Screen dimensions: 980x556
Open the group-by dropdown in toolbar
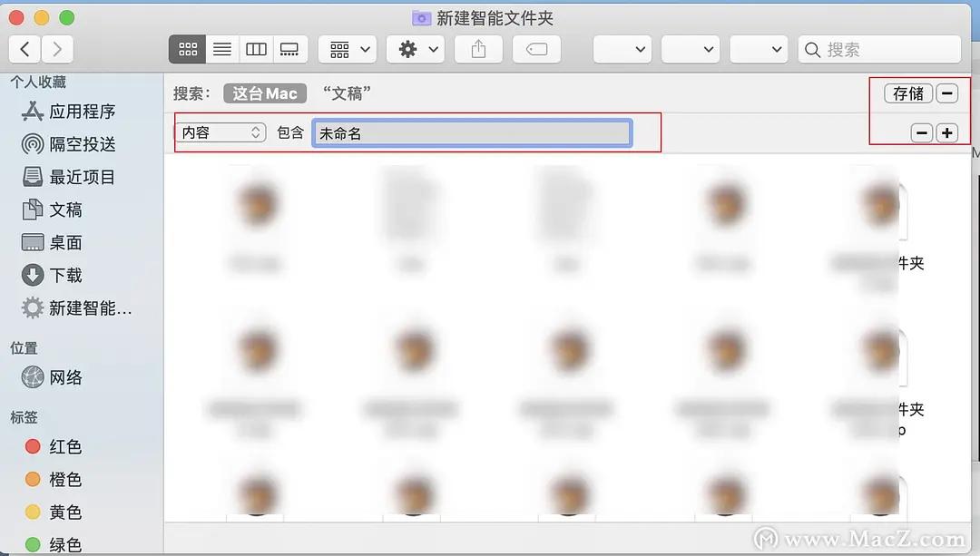347,49
